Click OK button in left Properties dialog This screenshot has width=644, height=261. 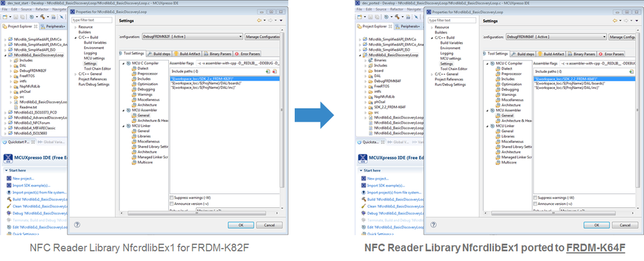click(241, 225)
